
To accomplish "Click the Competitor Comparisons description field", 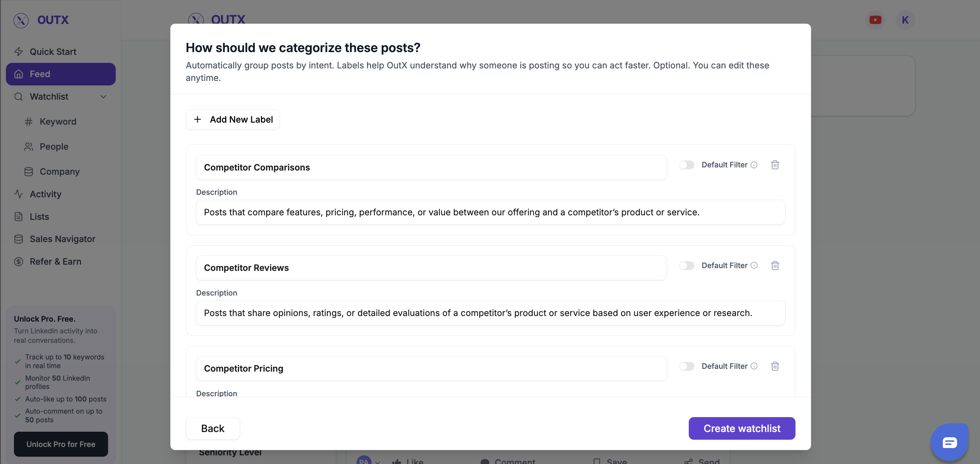I will click(x=490, y=212).
